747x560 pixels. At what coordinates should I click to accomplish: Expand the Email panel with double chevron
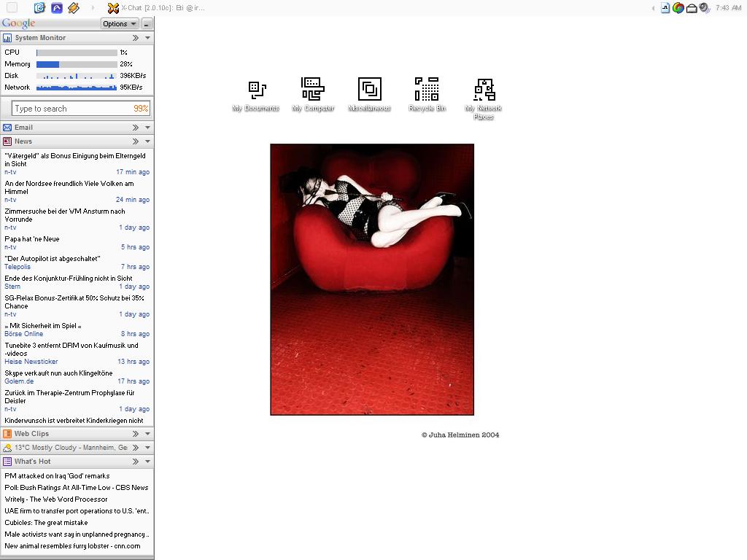(136, 128)
